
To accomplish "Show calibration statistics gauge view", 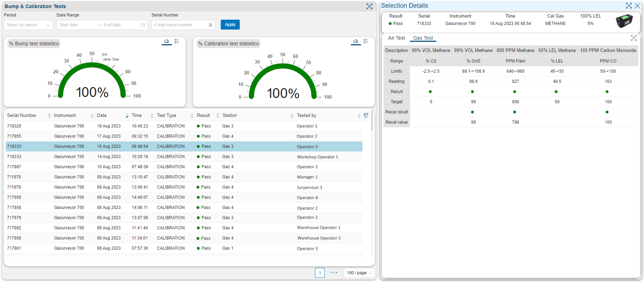I will pyautogui.click(x=356, y=41).
